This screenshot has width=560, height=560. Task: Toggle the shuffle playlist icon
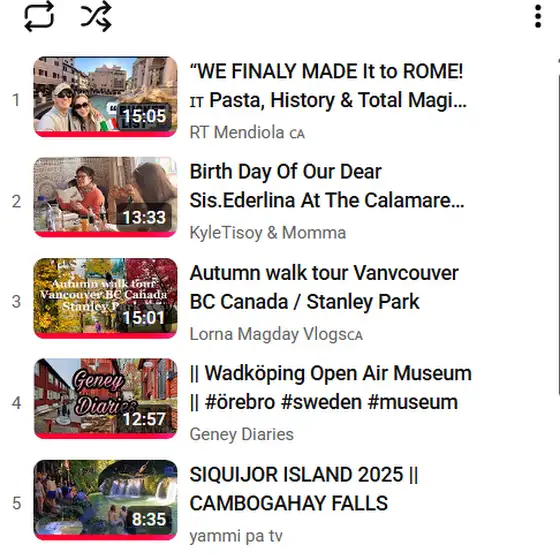(x=96, y=16)
